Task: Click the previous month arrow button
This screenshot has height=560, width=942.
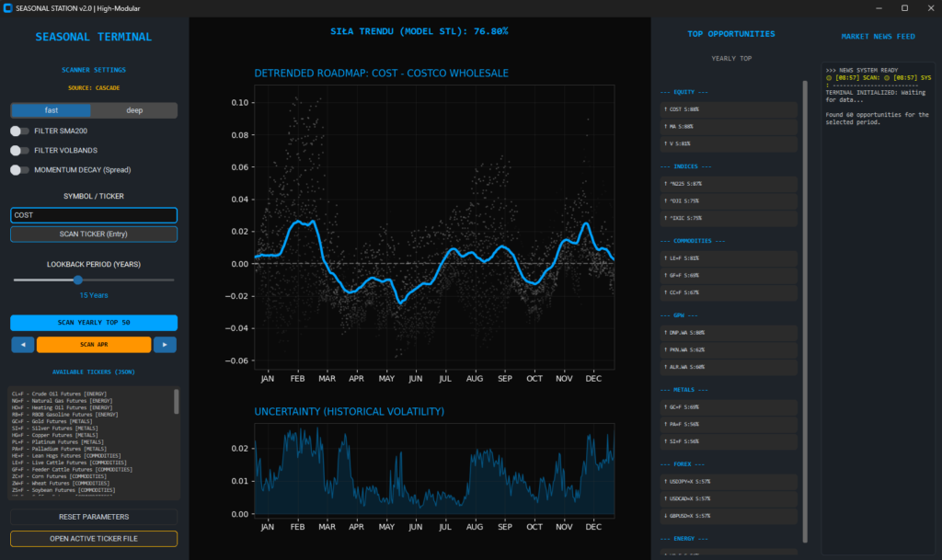Action: pyautogui.click(x=22, y=345)
